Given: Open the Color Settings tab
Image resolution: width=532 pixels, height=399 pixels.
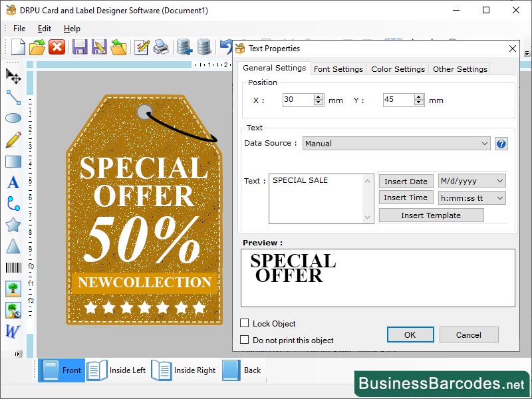Looking at the screenshot, I should [x=397, y=68].
